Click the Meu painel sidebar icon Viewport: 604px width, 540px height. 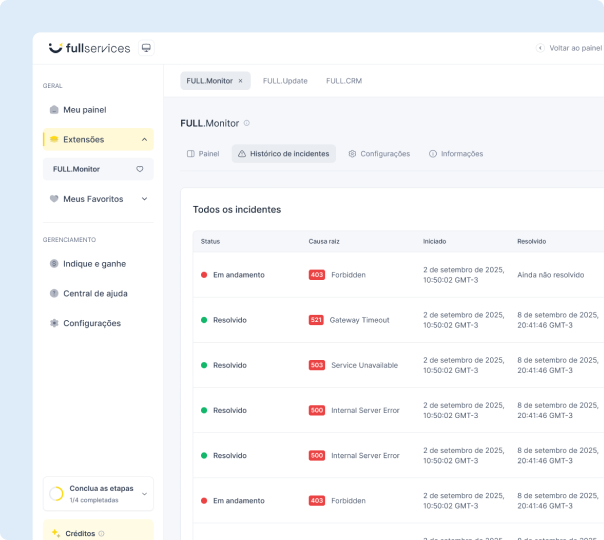(x=54, y=110)
